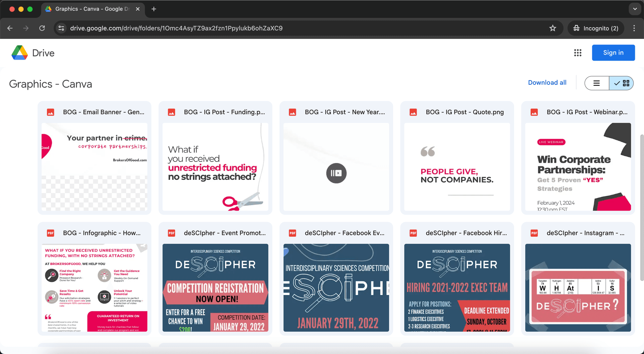Click the back navigation arrow
This screenshot has width=644, height=354.
point(10,28)
